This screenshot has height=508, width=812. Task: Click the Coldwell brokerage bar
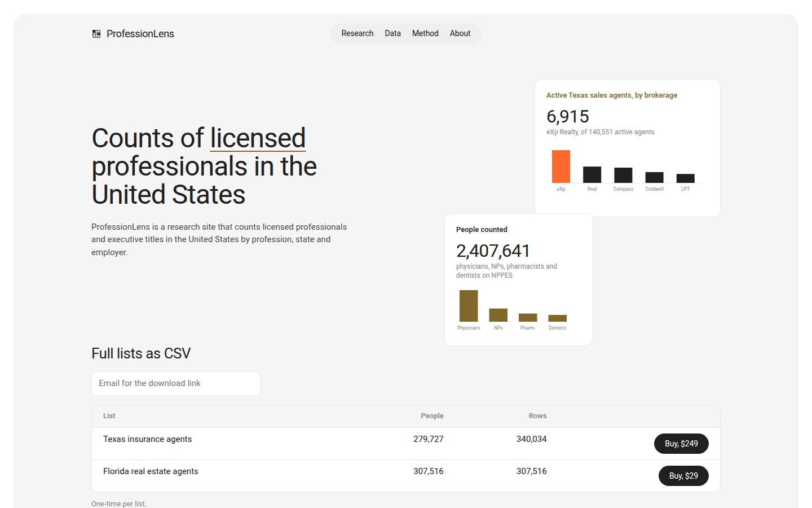coord(654,177)
